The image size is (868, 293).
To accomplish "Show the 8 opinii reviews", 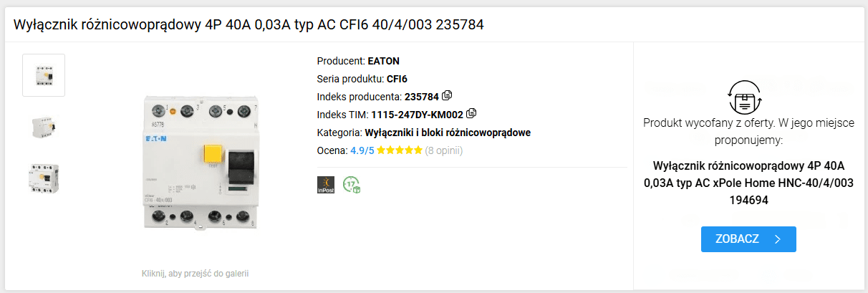I will 444,150.
